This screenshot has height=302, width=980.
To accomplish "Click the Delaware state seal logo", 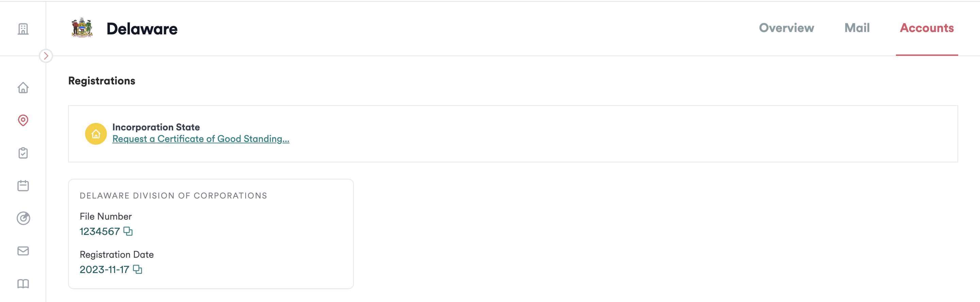I will tap(82, 28).
